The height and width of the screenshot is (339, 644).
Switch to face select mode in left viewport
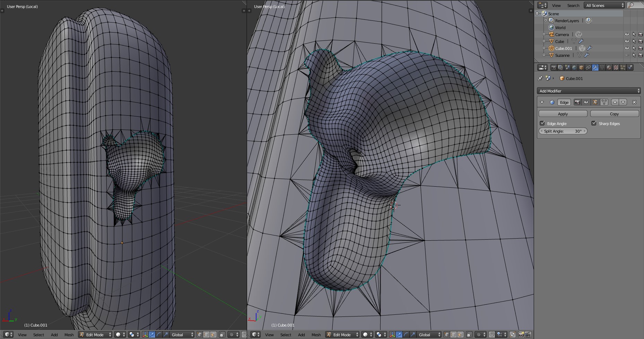click(213, 334)
